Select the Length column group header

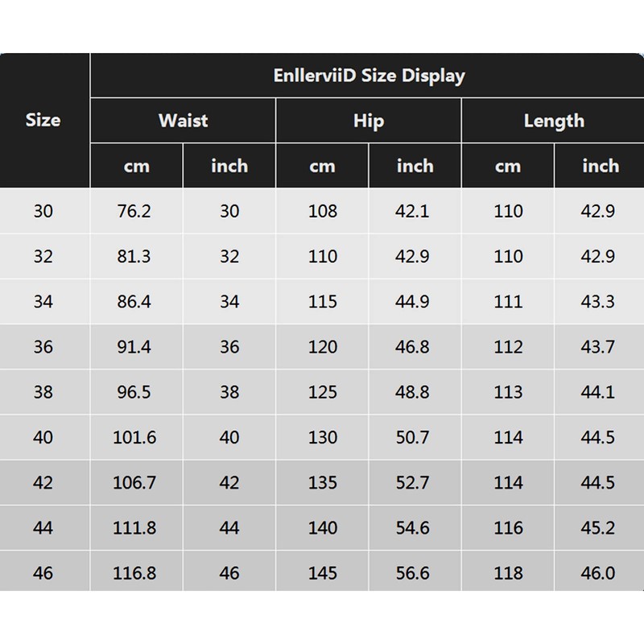pos(553,121)
